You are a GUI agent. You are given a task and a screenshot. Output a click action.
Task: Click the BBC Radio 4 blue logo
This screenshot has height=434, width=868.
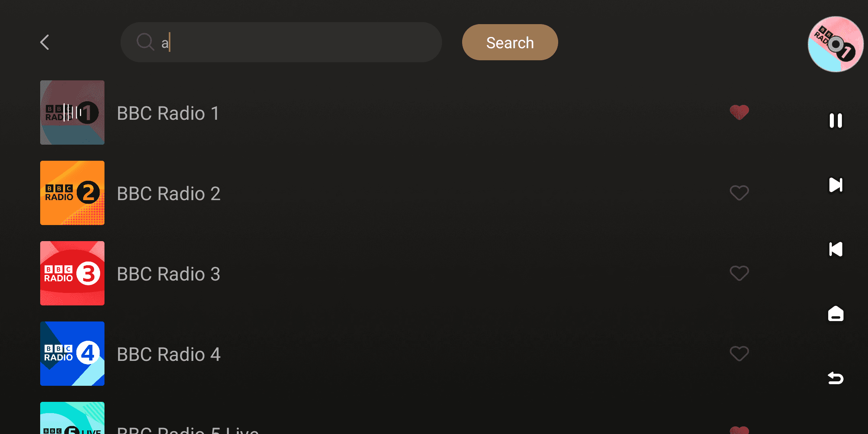[72, 354]
